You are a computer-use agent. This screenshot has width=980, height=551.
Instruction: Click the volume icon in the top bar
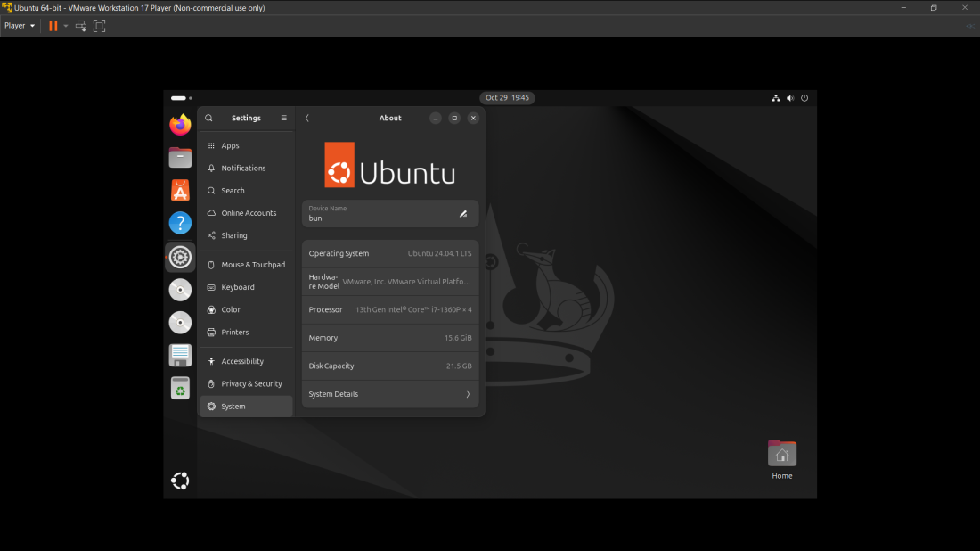tap(790, 97)
